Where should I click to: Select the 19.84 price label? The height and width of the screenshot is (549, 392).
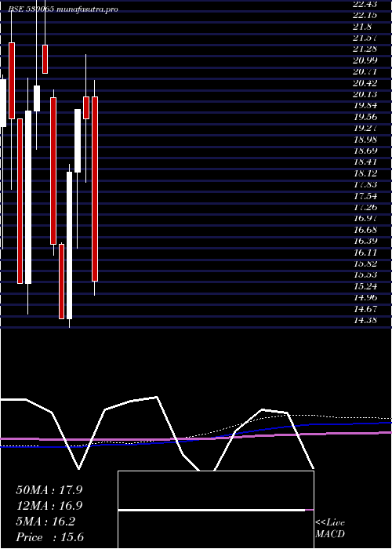click(365, 106)
